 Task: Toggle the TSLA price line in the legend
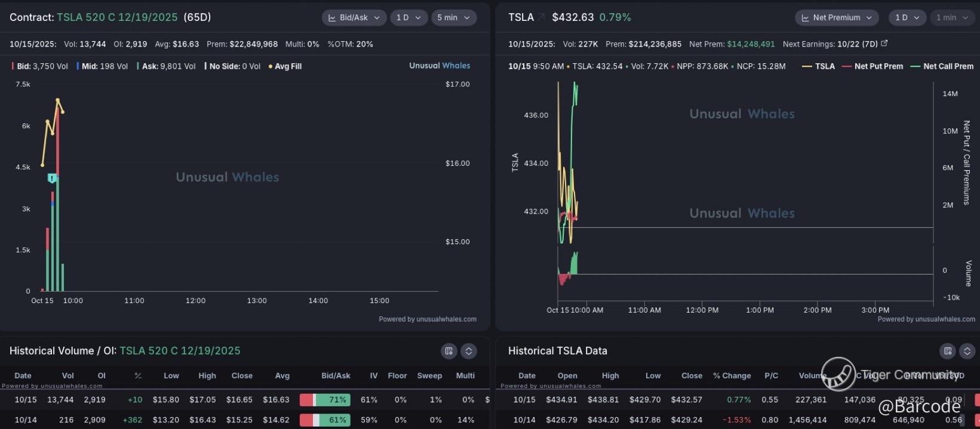[x=819, y=66]
